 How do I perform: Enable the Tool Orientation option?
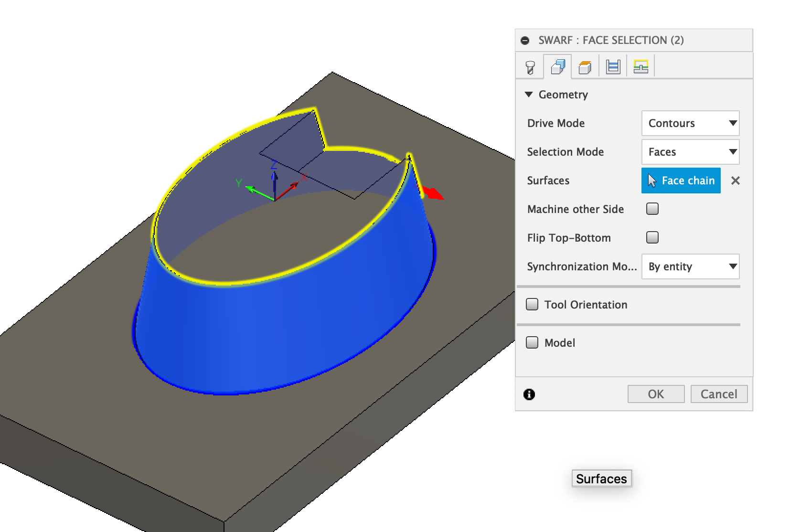[x=532, y=304]
